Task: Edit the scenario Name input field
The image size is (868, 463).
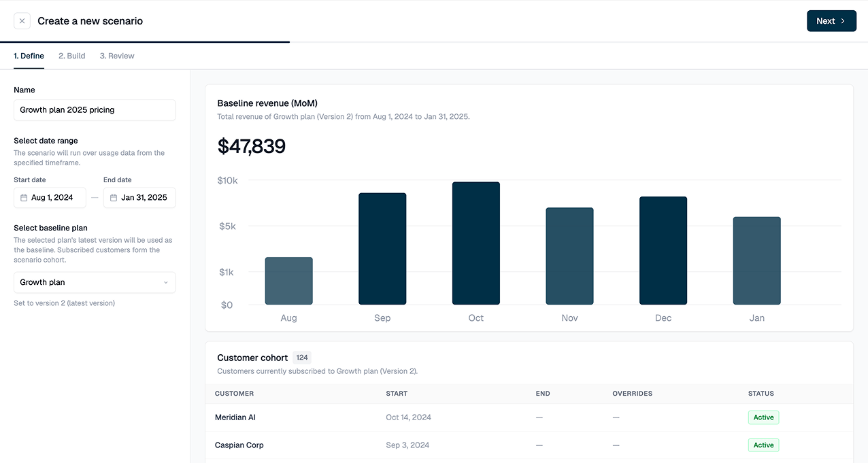Action: pos(95,110)
